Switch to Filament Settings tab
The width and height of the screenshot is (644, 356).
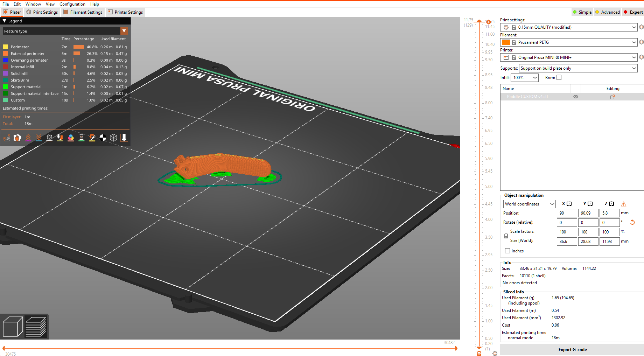tap(83, 12)
